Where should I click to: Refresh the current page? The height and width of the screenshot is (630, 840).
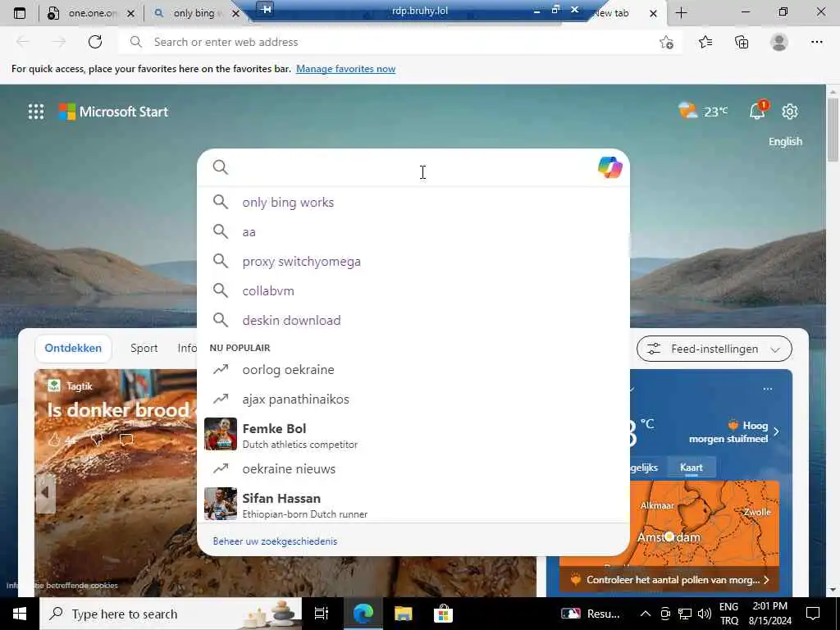pos(95,42)
